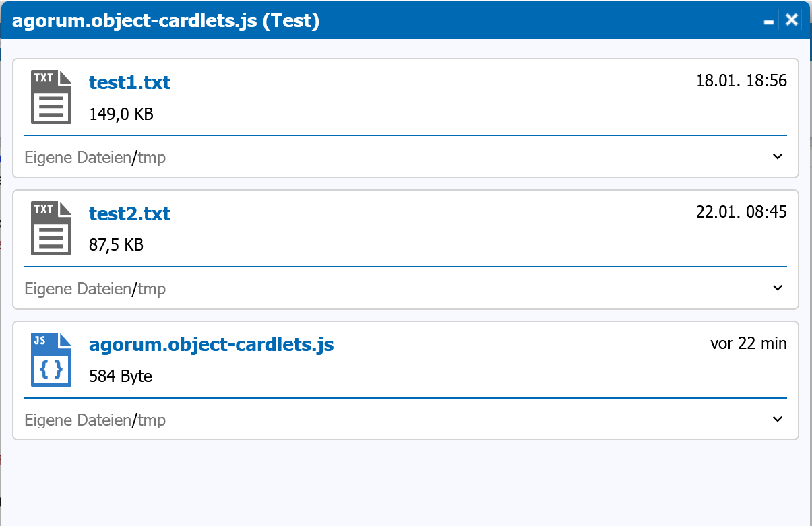Expand the test1.txt card details chevron
This screenshot has height=526, width=812.
tap(778, 157)
